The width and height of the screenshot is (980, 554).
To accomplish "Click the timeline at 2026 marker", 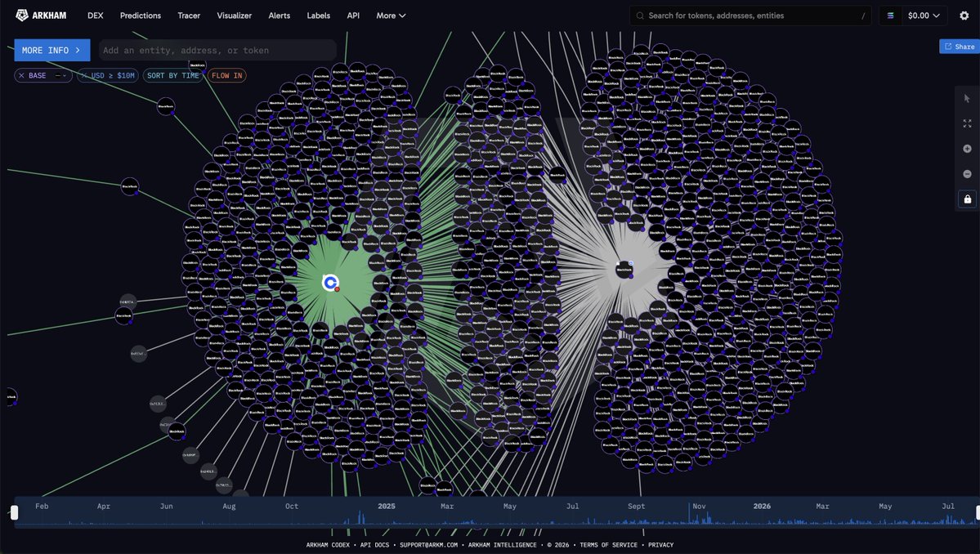I will (x=762, y=506).
